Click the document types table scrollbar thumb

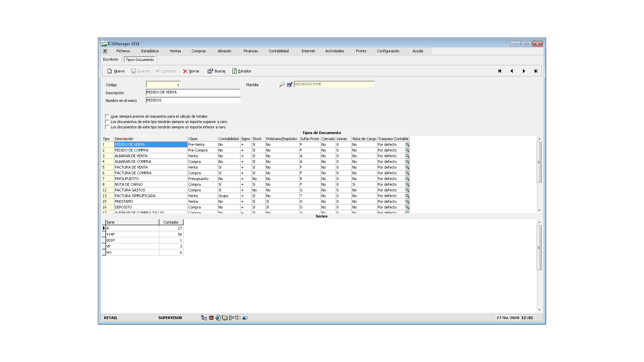point(539,162)
